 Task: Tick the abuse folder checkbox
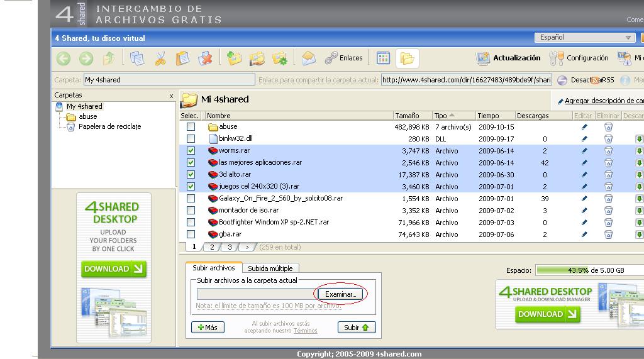[191, 126]
